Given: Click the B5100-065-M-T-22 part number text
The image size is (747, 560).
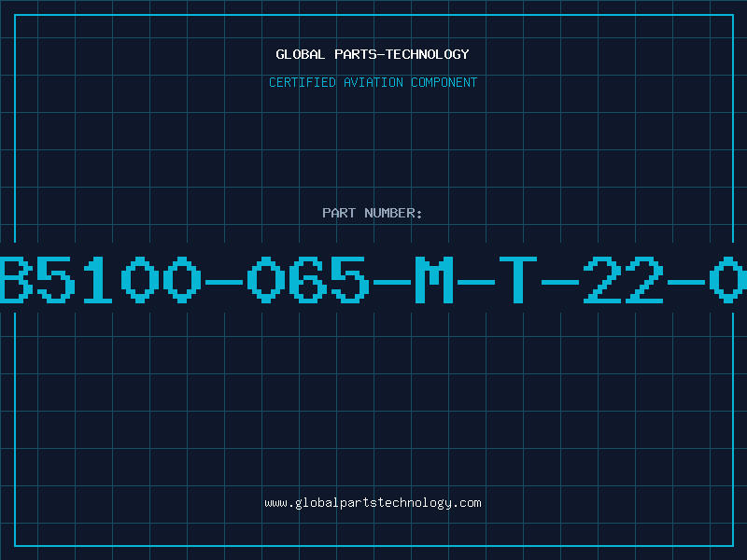Looking at the screenshot, I should (373, 279).
